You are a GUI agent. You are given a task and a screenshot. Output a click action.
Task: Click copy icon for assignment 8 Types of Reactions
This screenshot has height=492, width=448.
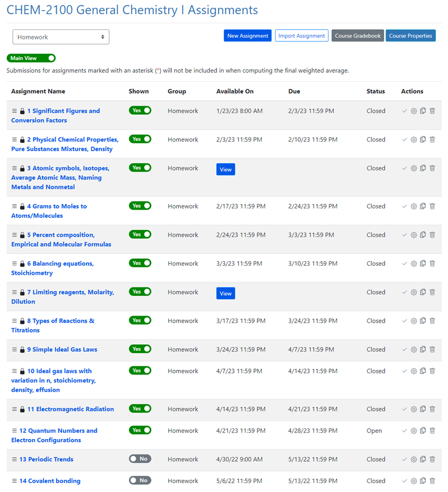pos(423,321)
